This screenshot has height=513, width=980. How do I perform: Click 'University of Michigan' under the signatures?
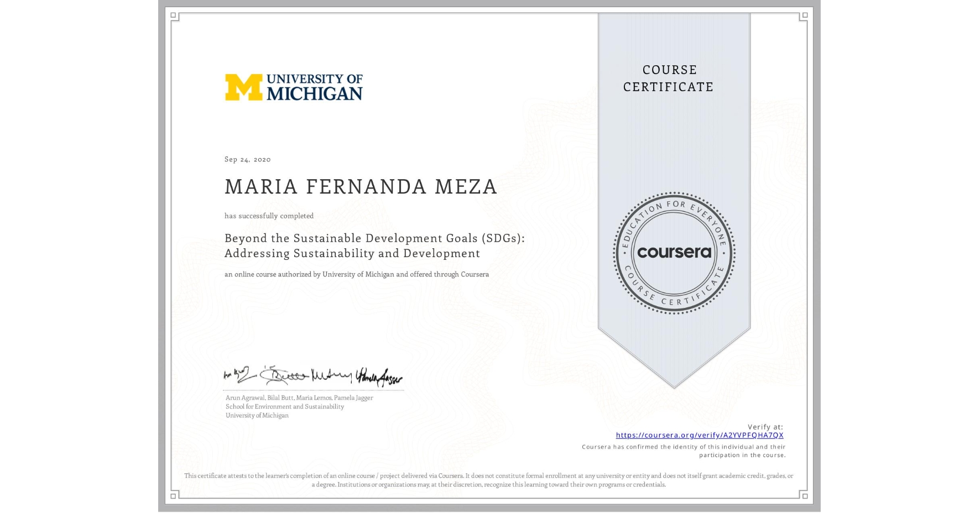tap(257, 415)
